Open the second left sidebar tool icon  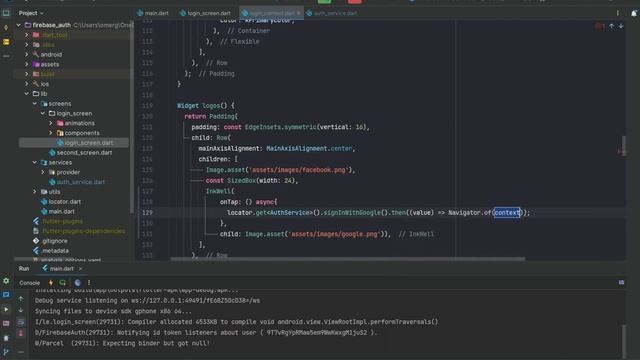[x=6, y=28]
